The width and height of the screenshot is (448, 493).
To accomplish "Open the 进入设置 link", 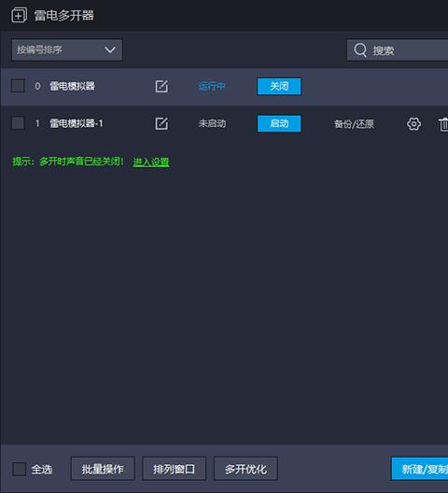I will pos(151,162).
